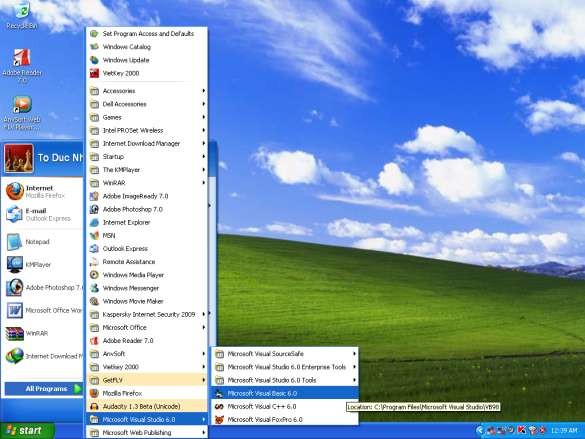Open The KMPlayer program folder
585x439 pixels.
coord(147,170)
